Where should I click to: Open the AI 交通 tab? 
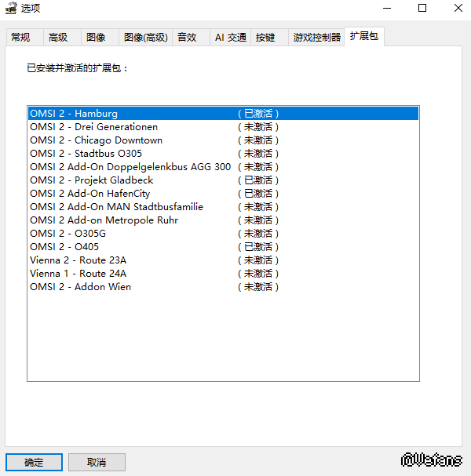[x=230, y=38]
